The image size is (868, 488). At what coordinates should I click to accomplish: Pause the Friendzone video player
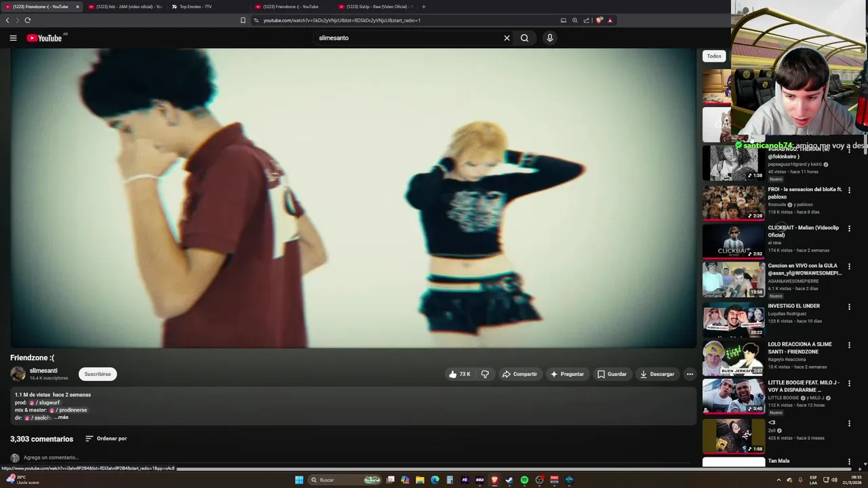pyautogui.click(x=353, y=198)
